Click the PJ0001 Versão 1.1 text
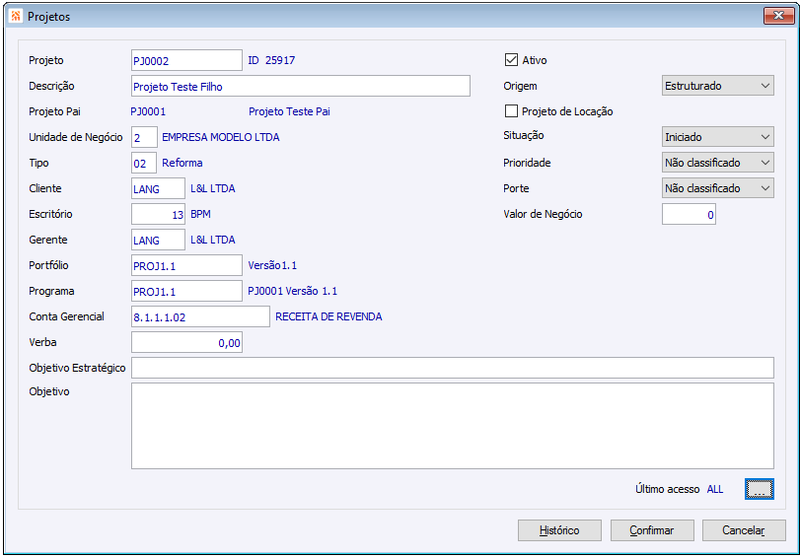Screen dimensions: 800x557 (x=292, y=291)
